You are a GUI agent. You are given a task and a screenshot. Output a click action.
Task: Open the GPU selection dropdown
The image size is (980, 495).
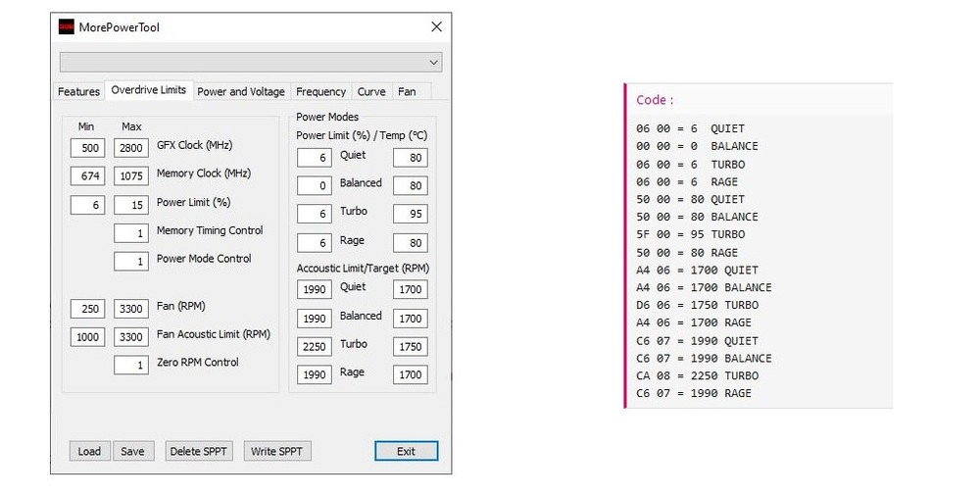pos(251,62)
